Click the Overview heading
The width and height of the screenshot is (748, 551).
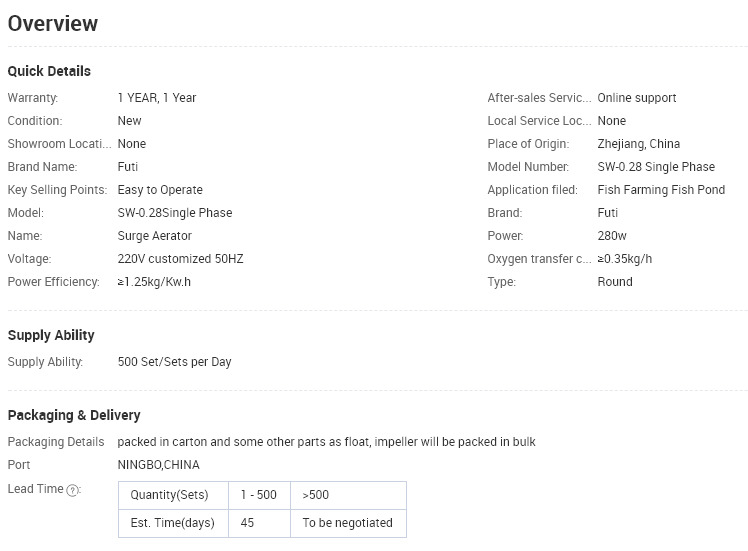click(x=53, y=23)
